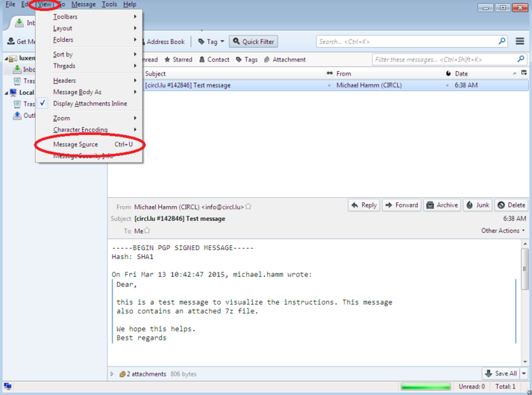Click the Inbox tab
532x395 pixels.
tap(25, 23)
